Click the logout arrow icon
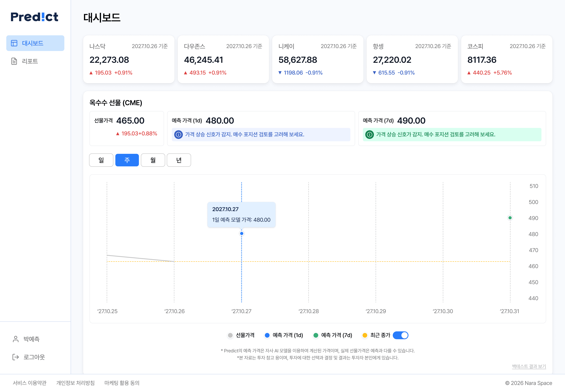The width and height of the screenshot is (565, 392). 16,357
